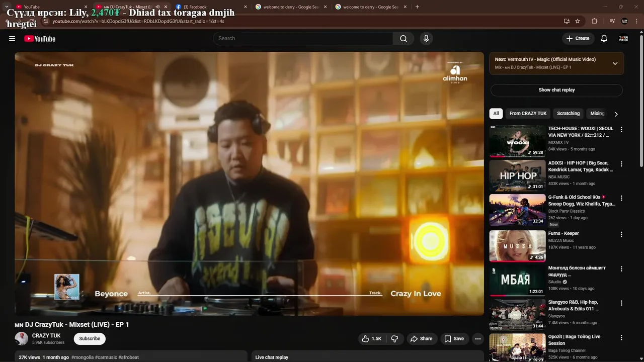Dislike this video
Screen dimensions: 644x362
(394, 339)
